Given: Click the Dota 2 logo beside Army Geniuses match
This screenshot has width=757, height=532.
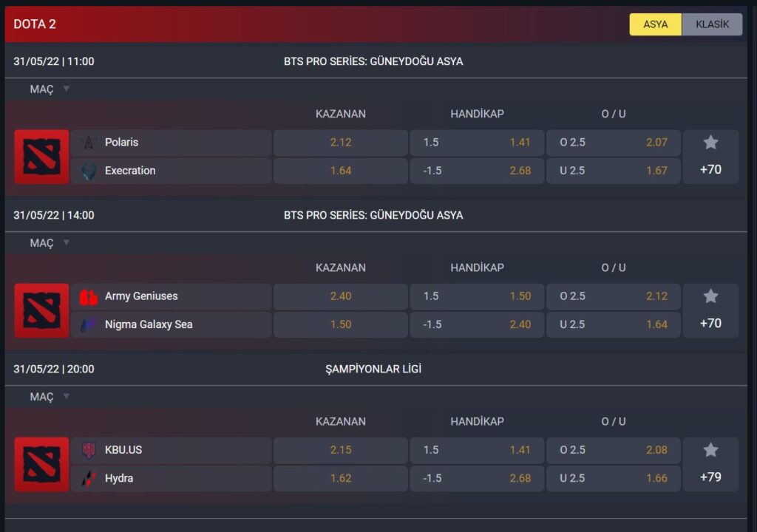Looking at the screenshot, I should (41, 310).
